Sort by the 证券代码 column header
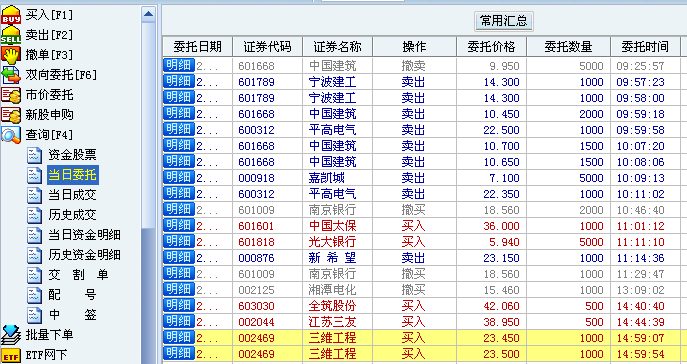 267,46
